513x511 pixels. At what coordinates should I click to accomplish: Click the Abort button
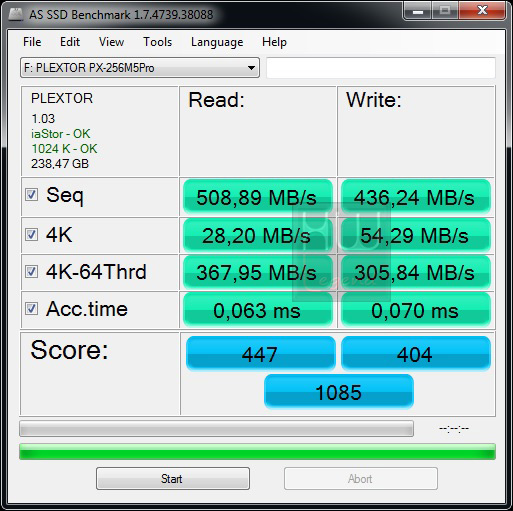point(361,479)
